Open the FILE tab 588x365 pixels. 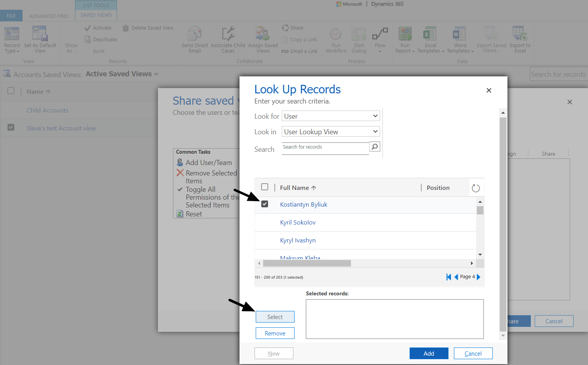click(11, 16)
